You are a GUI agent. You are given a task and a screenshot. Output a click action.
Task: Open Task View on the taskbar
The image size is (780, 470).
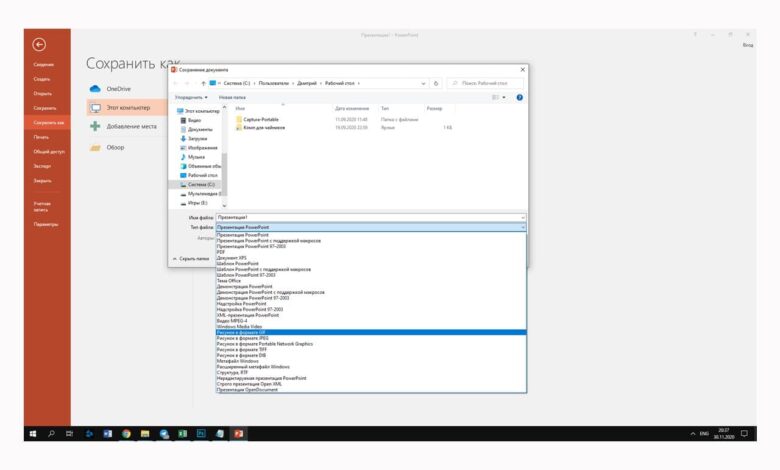coord(69,434)
